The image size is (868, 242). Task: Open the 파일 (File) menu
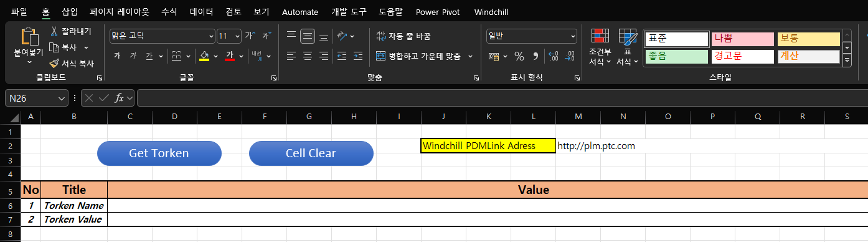tap(19, 11)
